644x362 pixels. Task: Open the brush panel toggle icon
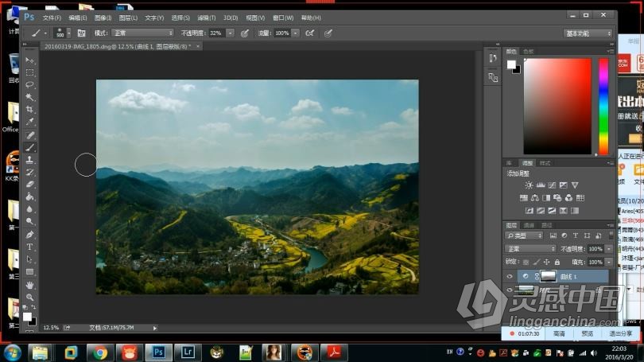[x=81, y=33]
